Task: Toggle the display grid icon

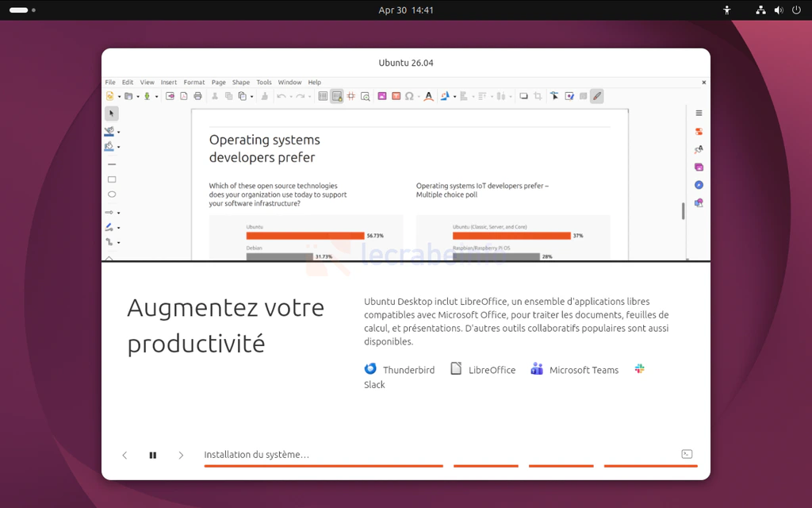Action: pos(323,96)
